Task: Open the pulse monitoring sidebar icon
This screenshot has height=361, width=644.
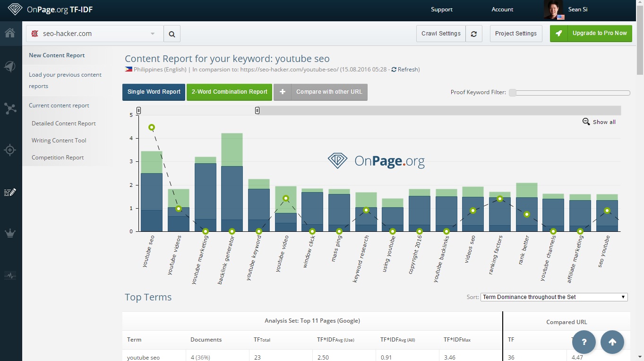Action: [10, 275]
